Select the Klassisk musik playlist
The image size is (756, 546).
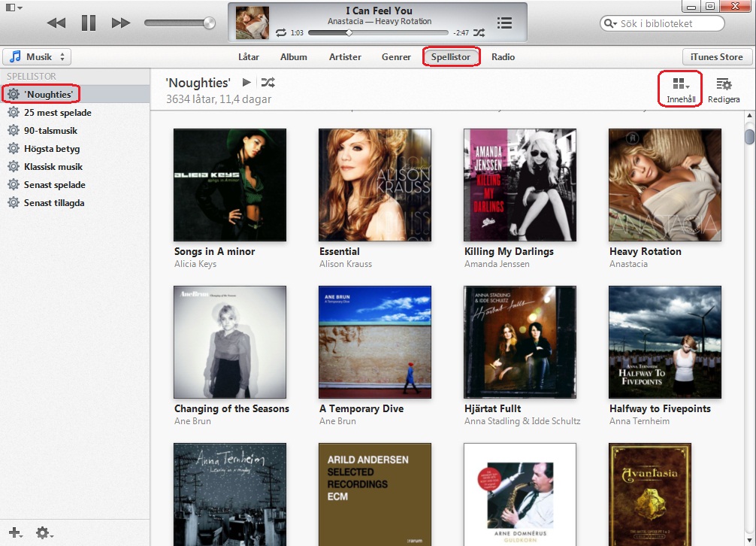[74, 167]
